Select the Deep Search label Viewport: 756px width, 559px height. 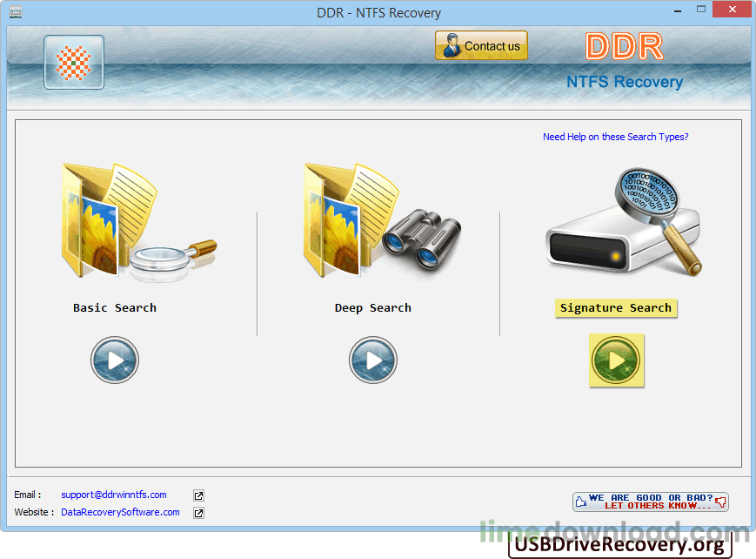tap(373, 308)
